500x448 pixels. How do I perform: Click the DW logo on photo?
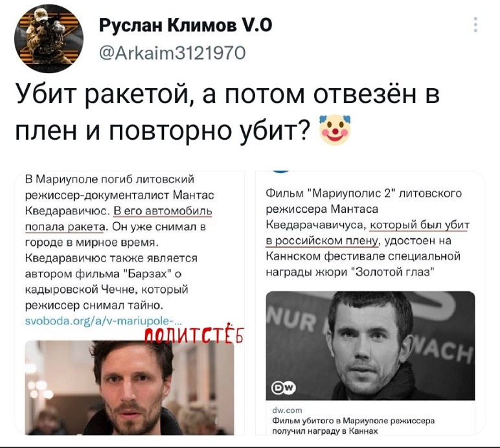pos(284,387)
